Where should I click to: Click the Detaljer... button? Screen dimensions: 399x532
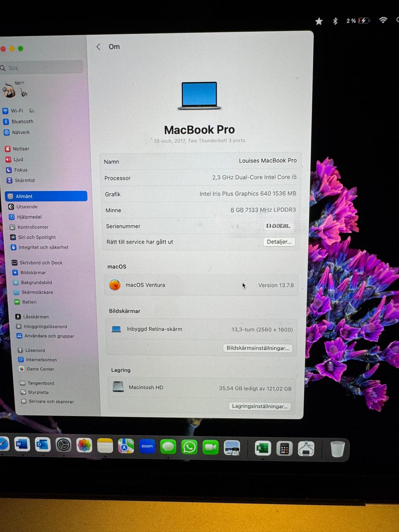[x=279, y=242]
